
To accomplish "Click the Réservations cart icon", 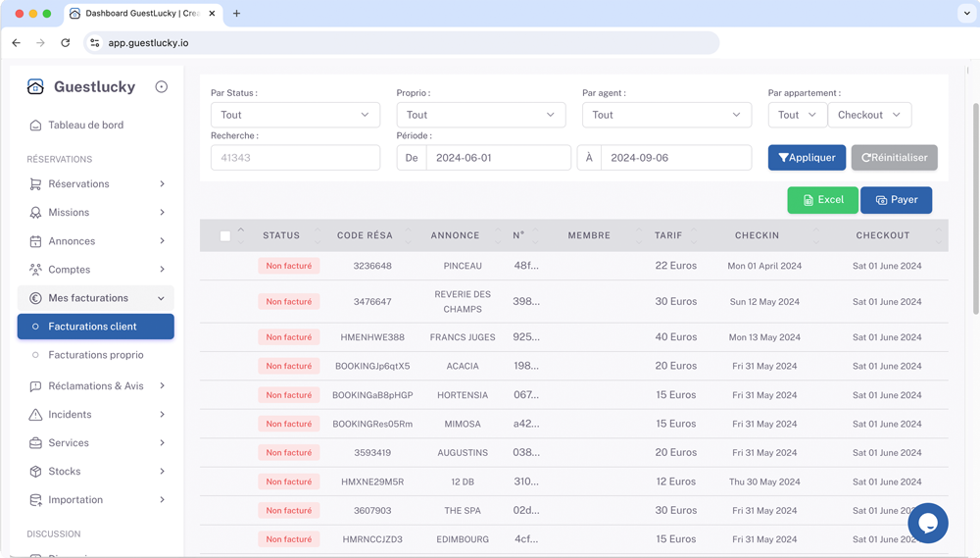I will 35,184.
